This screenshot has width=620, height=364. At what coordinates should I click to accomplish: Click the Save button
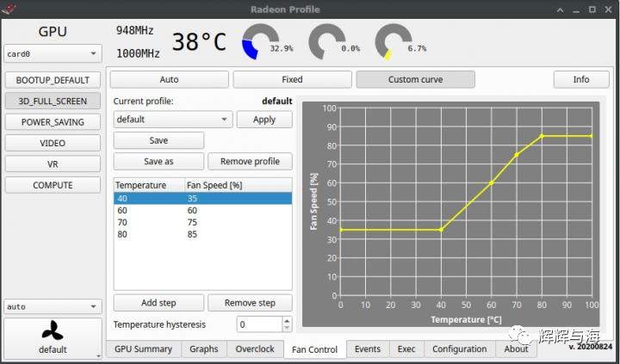[158, 140]
